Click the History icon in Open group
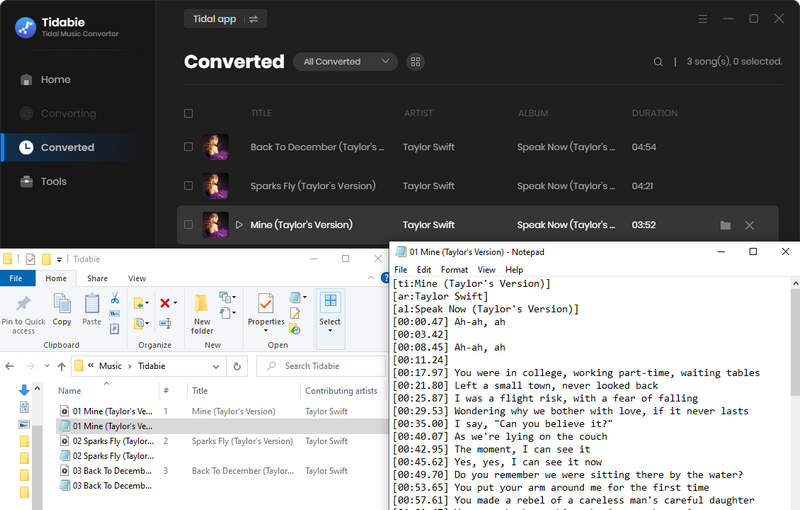800x510 pixels. [x=295, y=329]
